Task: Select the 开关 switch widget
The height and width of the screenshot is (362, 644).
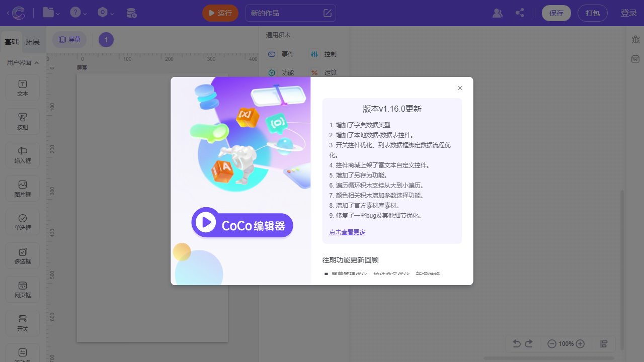Action: pyautogui.click(x=23, y=323)
